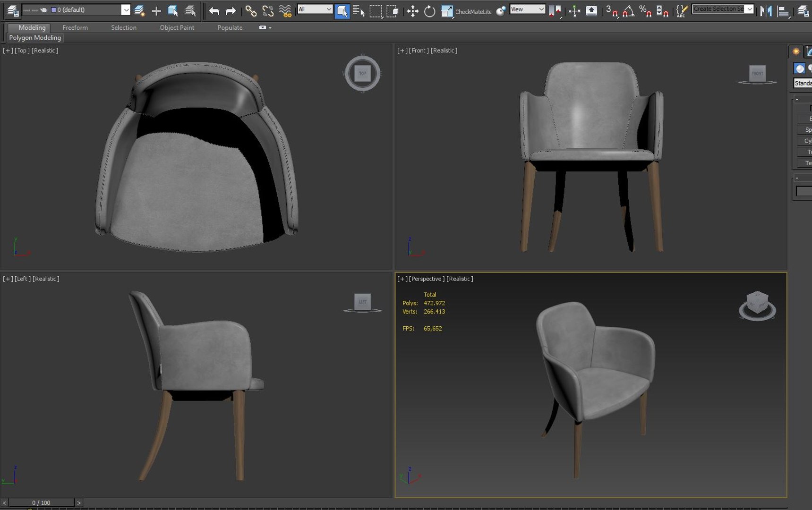The image size is (812, 510).
Task: Switch to the Freeform ribbon tab
Action: click(x=75, y=27)
